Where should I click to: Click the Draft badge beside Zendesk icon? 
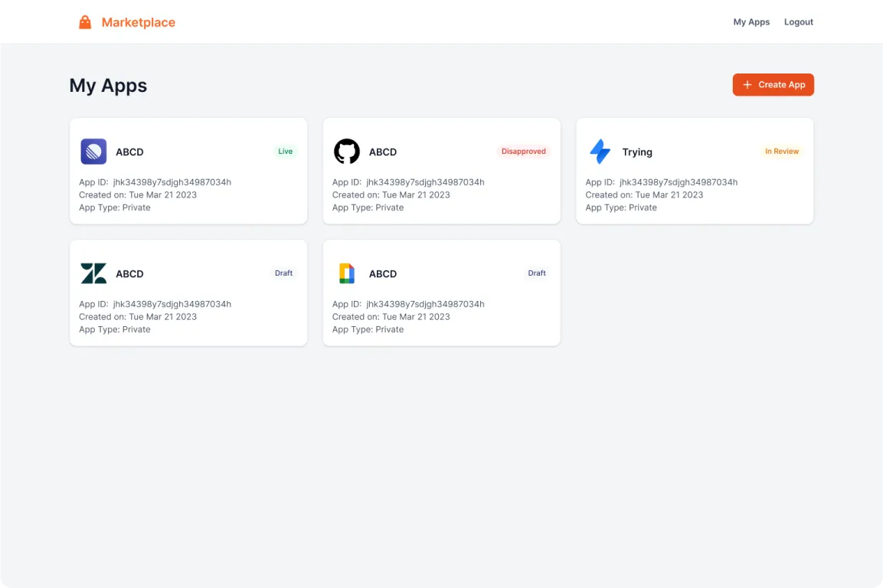coord(284,273)
